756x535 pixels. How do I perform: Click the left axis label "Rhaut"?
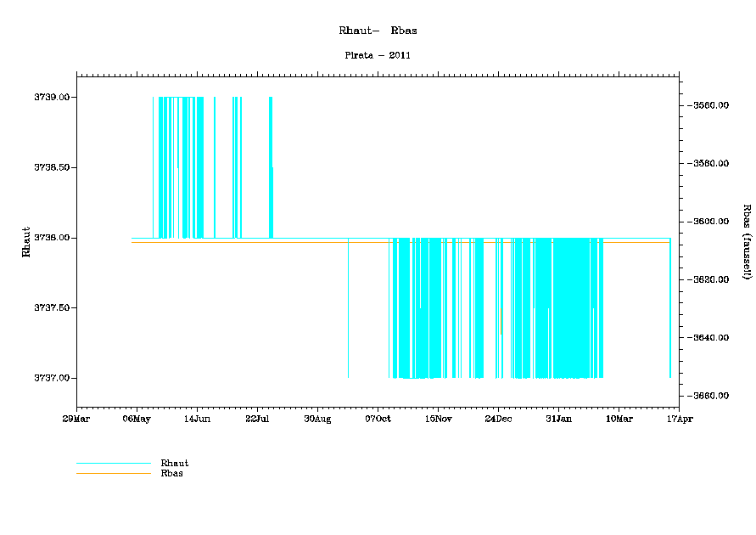(x=26, y=241)
